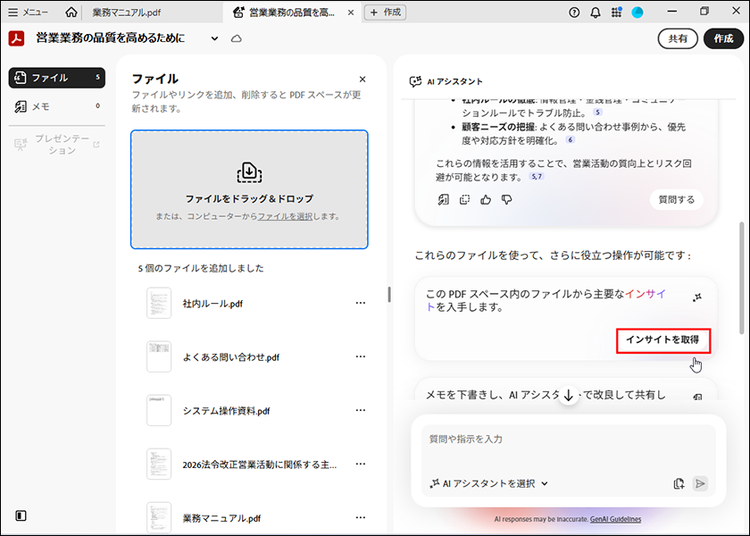Click the インサイトを取得 button
Image resolution: width=750 pixels, height=536 pixels.
662,340
